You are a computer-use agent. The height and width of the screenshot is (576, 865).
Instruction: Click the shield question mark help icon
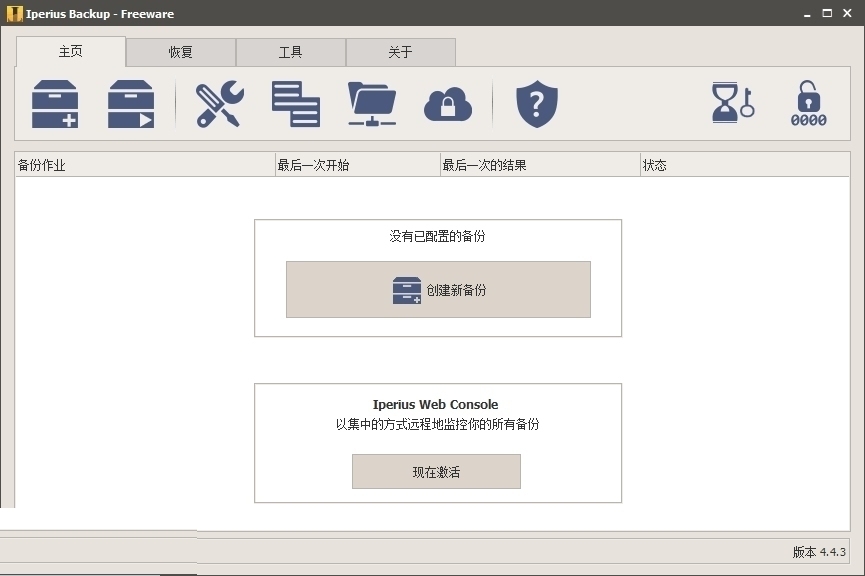coord(537,104)
